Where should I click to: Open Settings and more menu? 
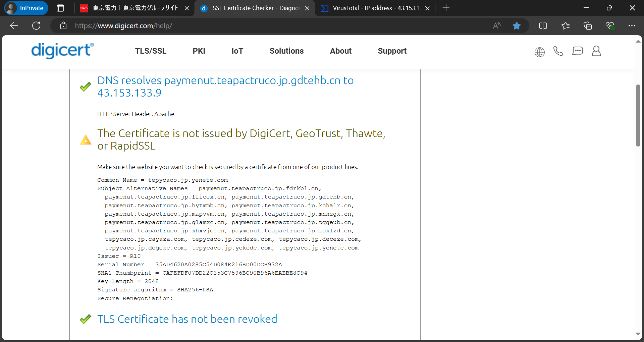click(632, 25)
